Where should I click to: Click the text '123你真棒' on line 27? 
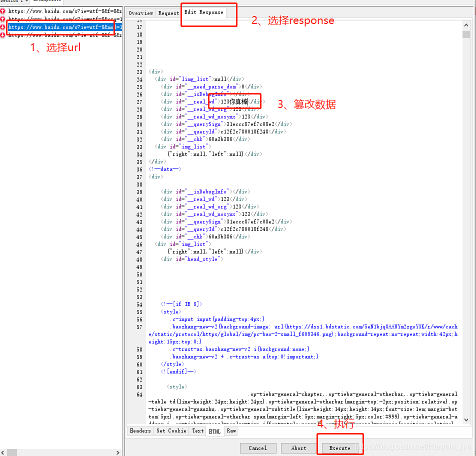(234, 101)
